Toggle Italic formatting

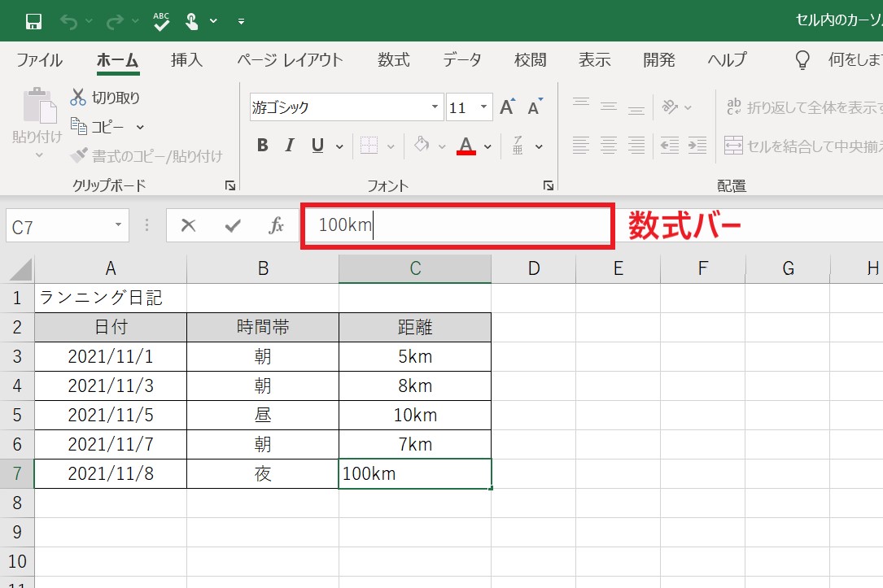click(x=290, y=146)
